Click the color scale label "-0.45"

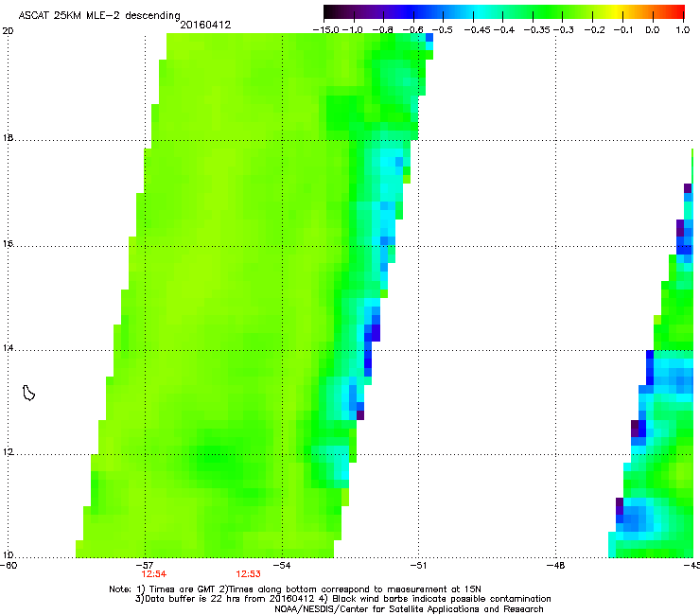click(478, 30)
